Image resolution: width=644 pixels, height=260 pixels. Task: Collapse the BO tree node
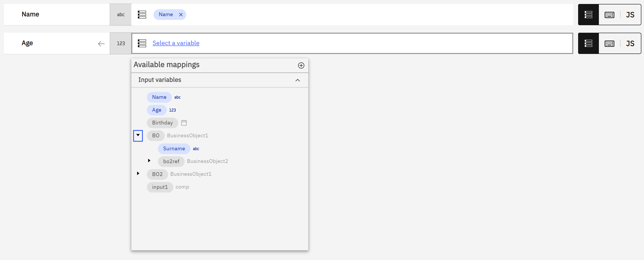138,136
